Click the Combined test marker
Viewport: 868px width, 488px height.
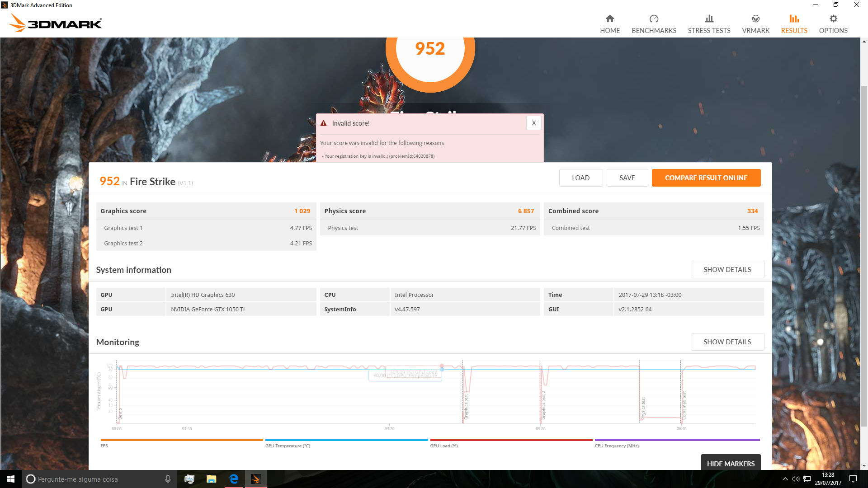tap(684, 405)
